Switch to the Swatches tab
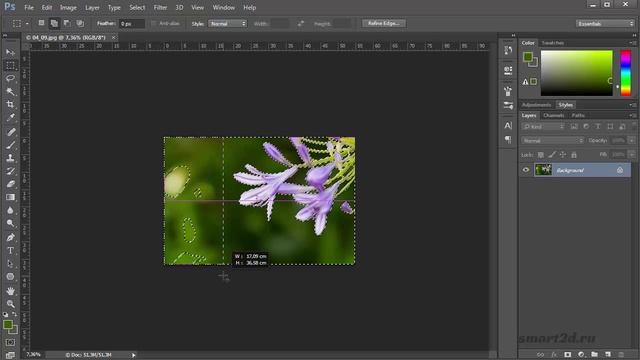 (553, 43)
